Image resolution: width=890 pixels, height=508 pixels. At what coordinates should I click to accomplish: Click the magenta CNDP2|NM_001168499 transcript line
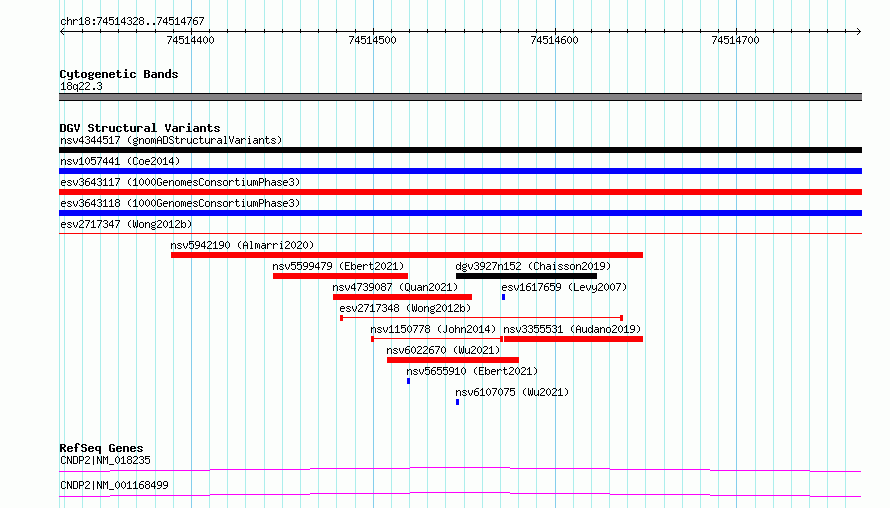460,494
